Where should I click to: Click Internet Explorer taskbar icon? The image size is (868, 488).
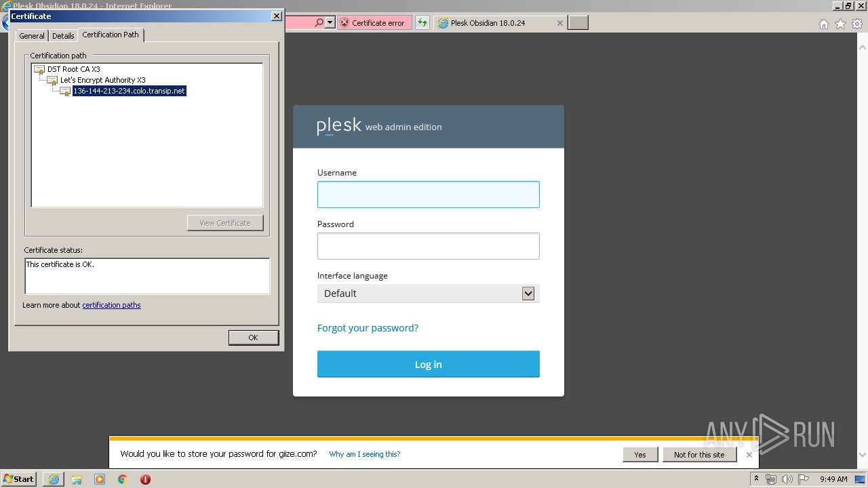[x=54, y=479]
